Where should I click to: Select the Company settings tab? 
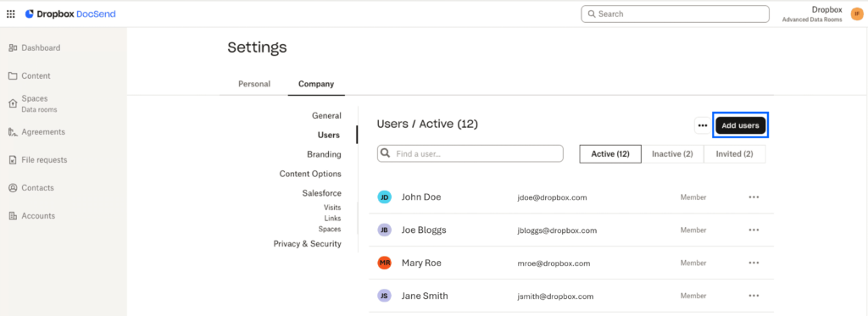(316, 84)
